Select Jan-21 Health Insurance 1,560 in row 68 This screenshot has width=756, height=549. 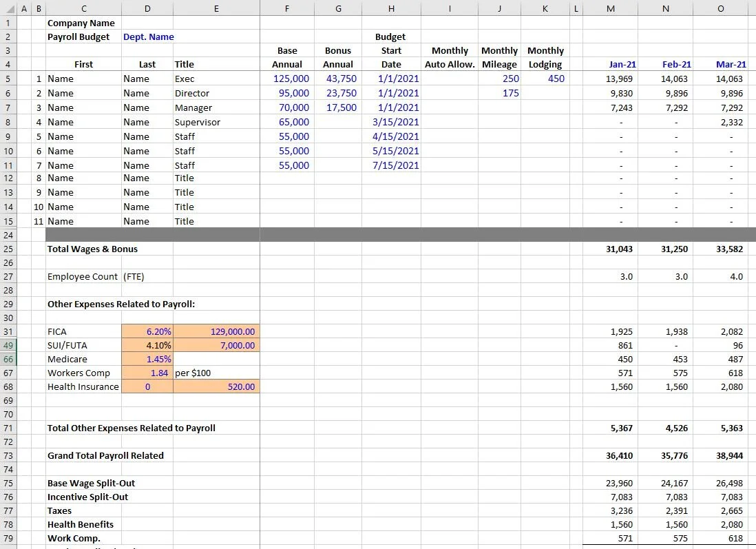(611, 387)
